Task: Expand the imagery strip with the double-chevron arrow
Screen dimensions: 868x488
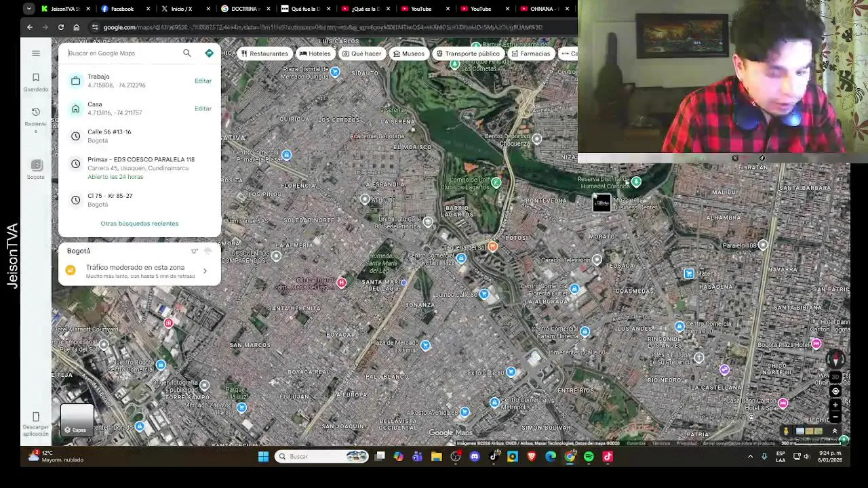Action: click(x=835, y=431)
